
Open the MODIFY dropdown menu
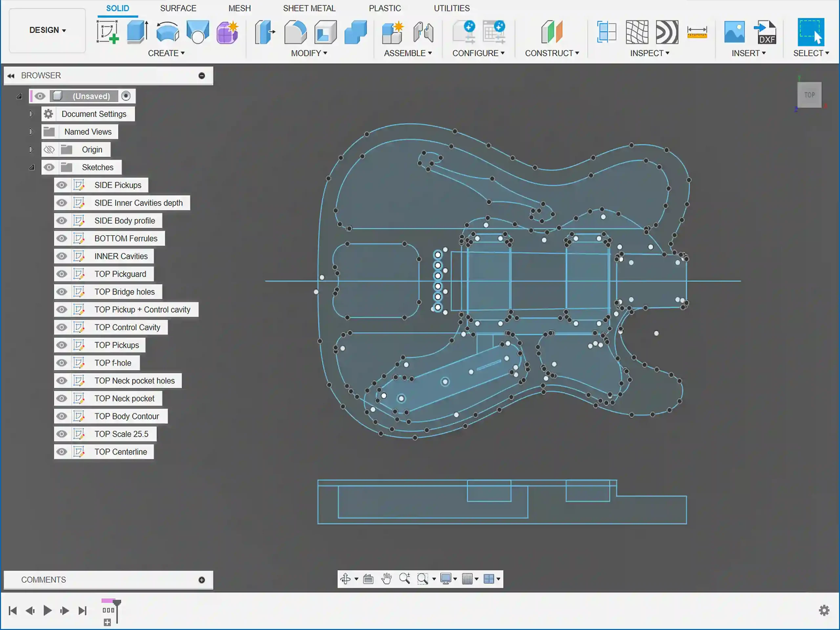309,53
